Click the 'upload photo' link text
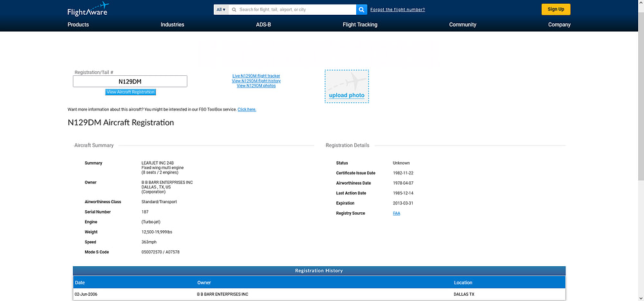Screen dimensions: 644x301 coord(346,95)
